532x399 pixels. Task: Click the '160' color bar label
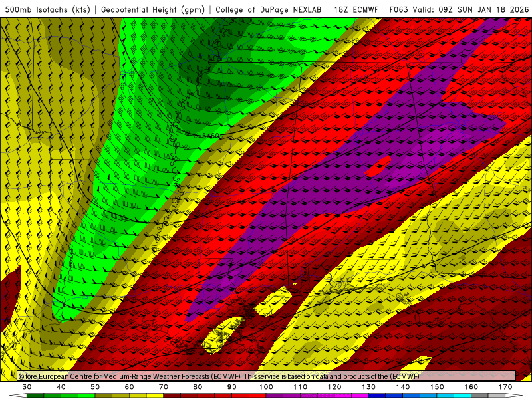click(x=471, y=387)
